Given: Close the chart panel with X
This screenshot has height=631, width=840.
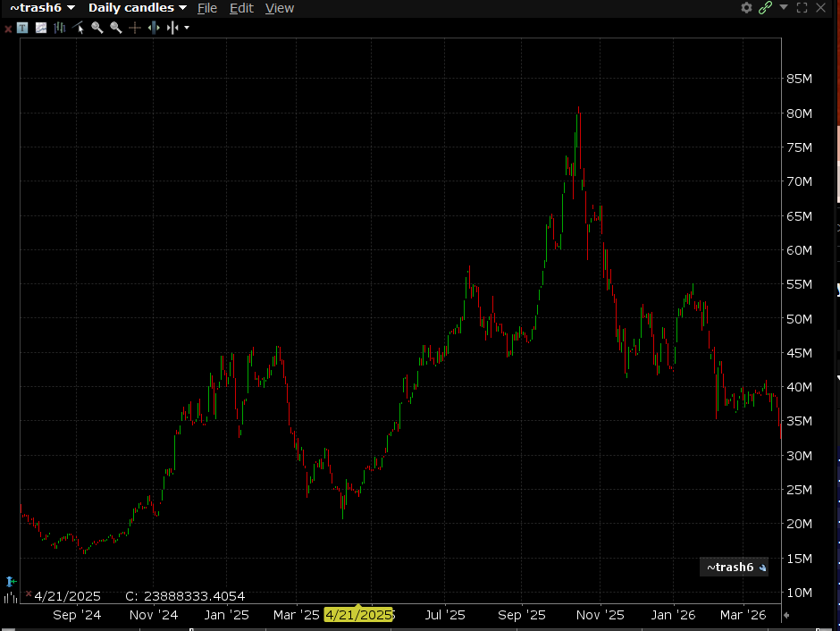Looking at the screenshot, I should (820, 7).
